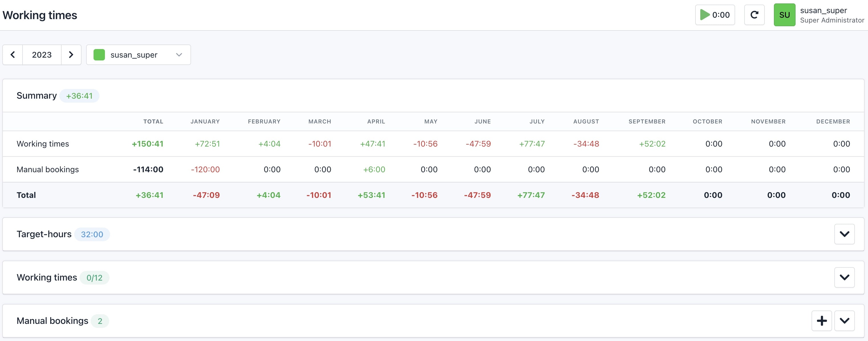Expand the Working times section

pyautogui.click(x=844, y=277)
